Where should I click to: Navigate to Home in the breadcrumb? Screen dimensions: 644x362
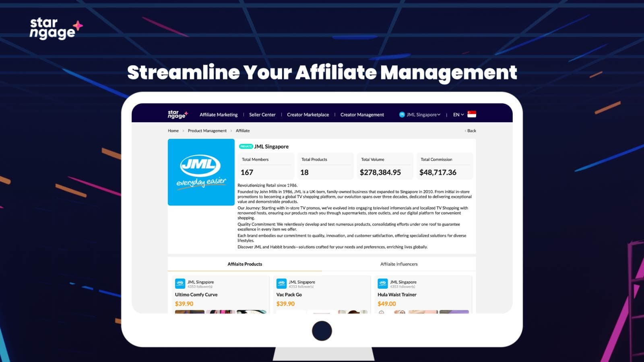point(173,131)
